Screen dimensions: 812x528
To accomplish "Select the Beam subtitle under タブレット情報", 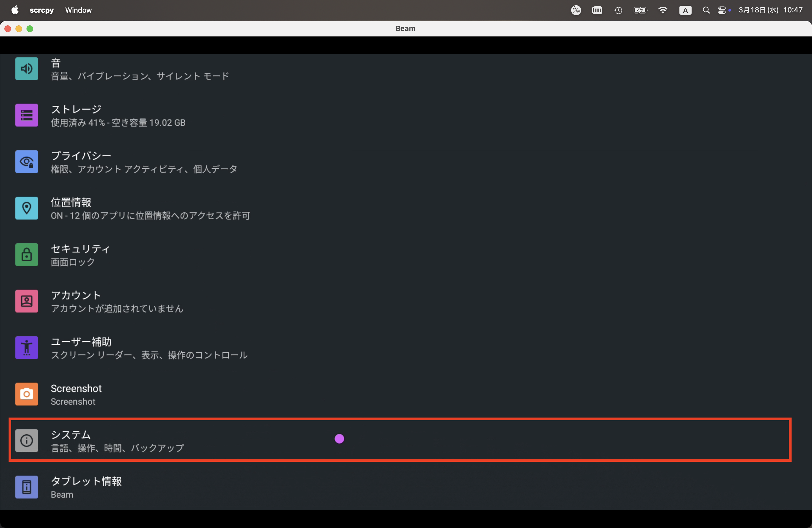I will pos(62,495).
